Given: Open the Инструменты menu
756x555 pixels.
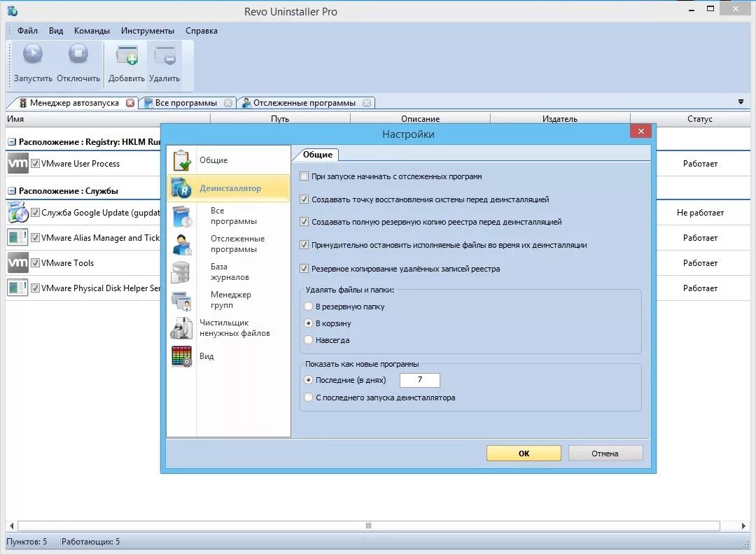Looking at the screenshot, I should coord(148,31).
